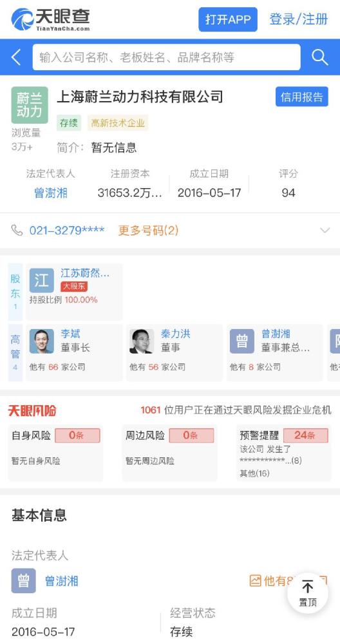Select the 高管 side tab
340x644 pixels.
point(15,353)
